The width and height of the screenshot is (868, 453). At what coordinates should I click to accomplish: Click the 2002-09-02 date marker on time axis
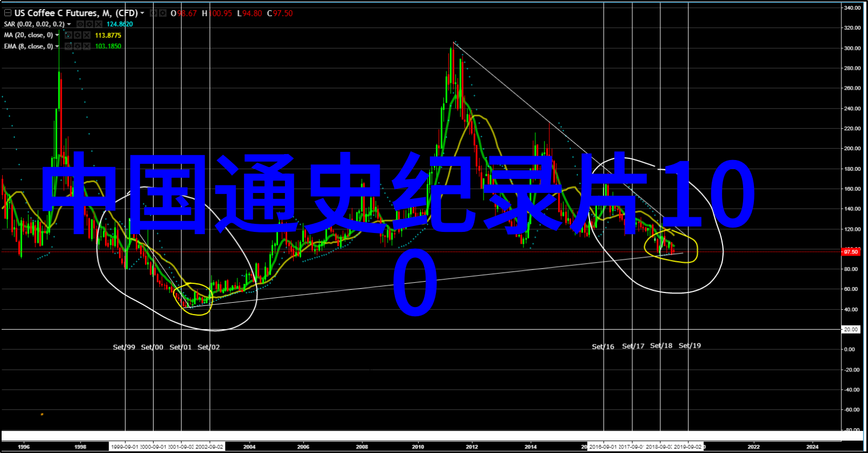(209, 447)
